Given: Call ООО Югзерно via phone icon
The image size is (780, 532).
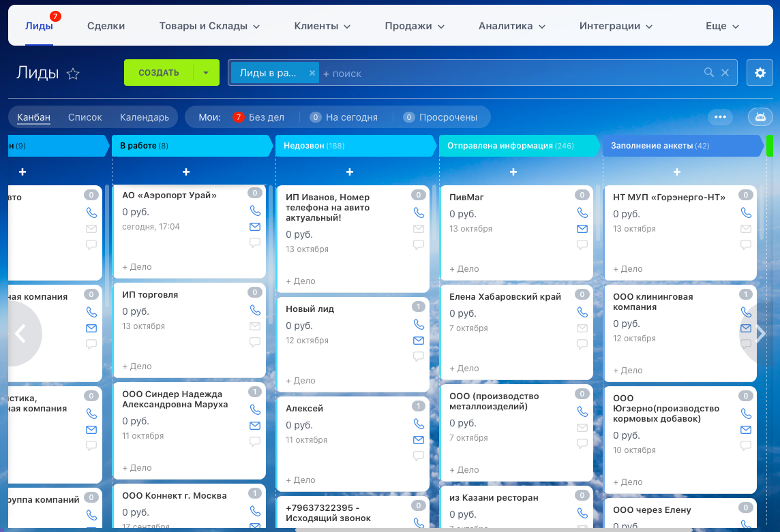Looking at the screenshot, I should coord(746,413).
